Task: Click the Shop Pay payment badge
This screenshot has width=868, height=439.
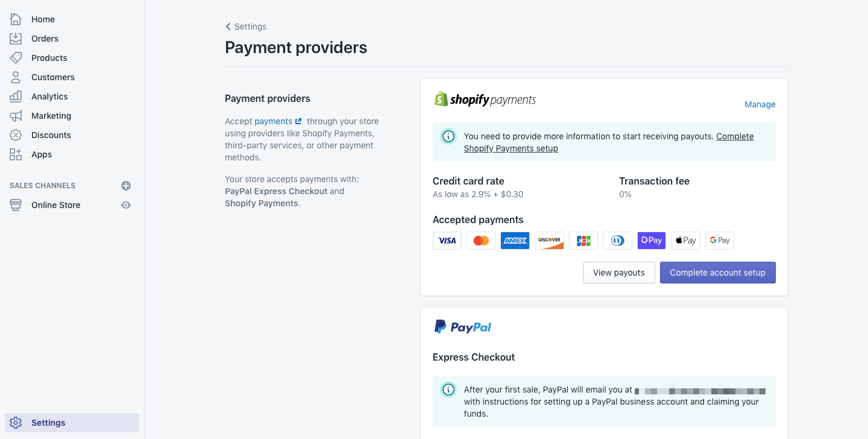Action: tap(651, 240)
